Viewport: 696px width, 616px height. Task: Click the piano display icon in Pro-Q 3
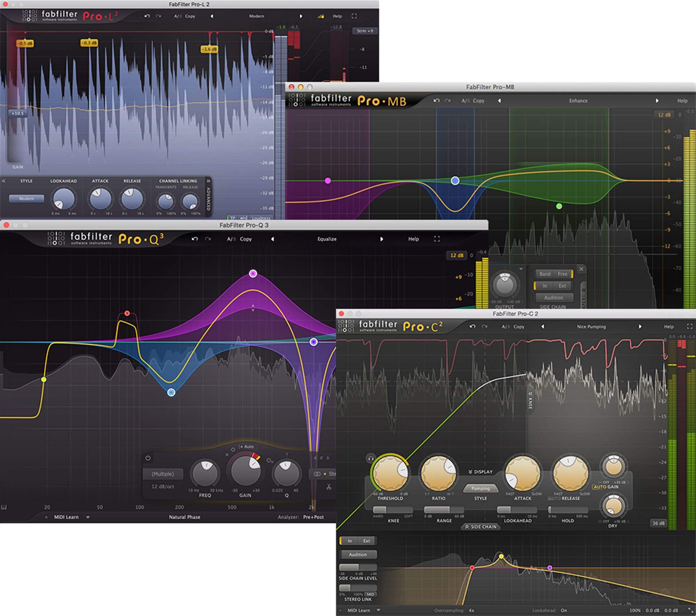click(x=4, y=507)
